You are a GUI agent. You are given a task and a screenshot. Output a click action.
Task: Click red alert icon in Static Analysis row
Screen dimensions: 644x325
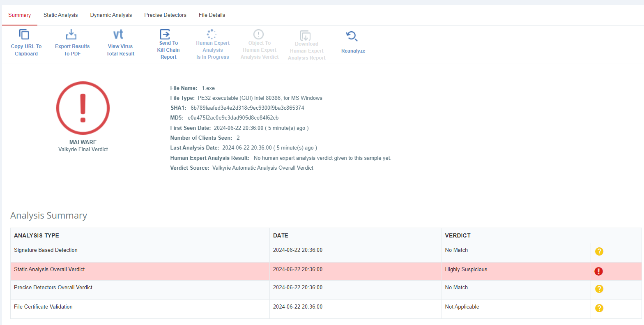coord(599,271)
